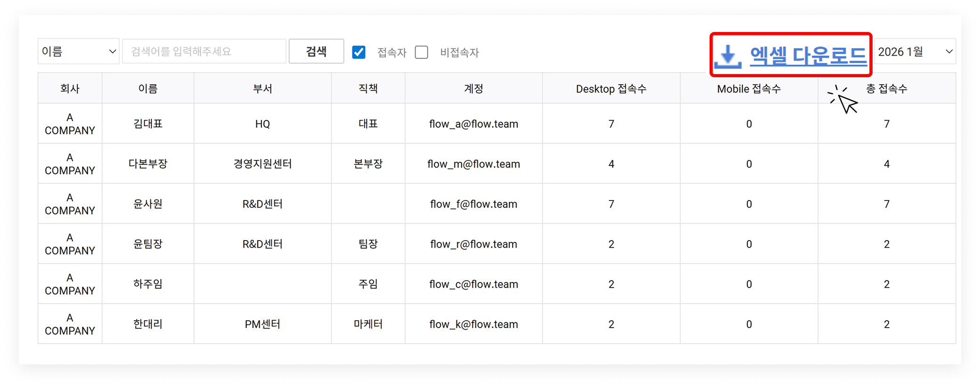Screen dimensions: 980x387
Task: Expand the 2026 1월 month dropdown
Action: 915,51
